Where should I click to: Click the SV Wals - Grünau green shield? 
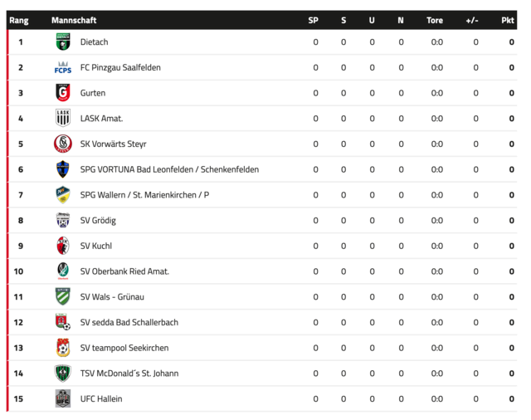63,296
